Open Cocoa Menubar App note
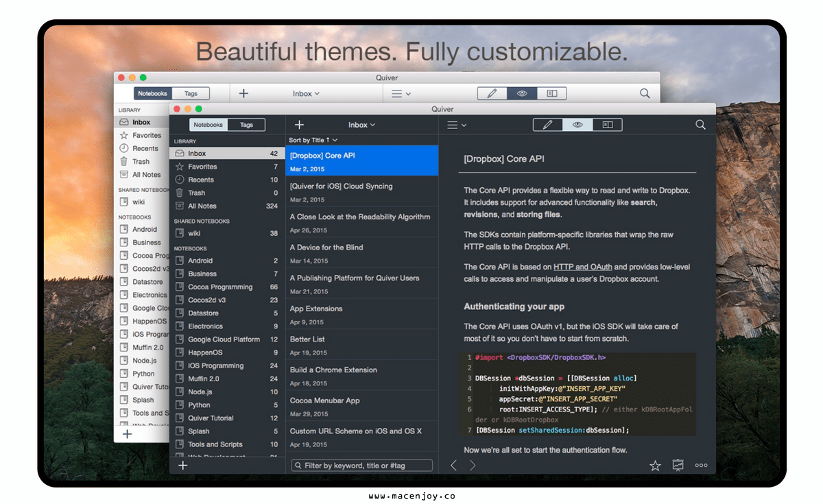Image resolution: width=823 pixels, height=504 pixels. click(x=362, y=406)
